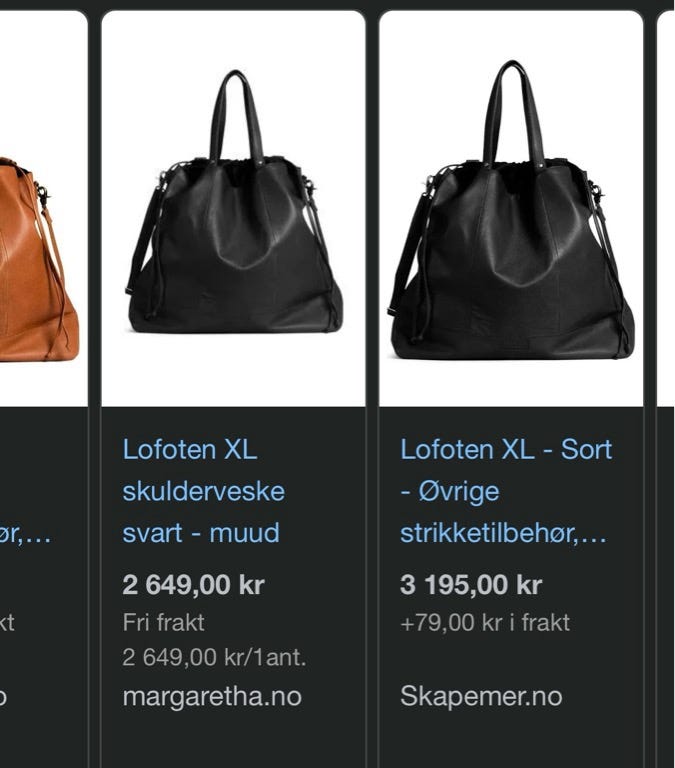Click the word 'muud' in the margaretha.no title

point(244,533)
